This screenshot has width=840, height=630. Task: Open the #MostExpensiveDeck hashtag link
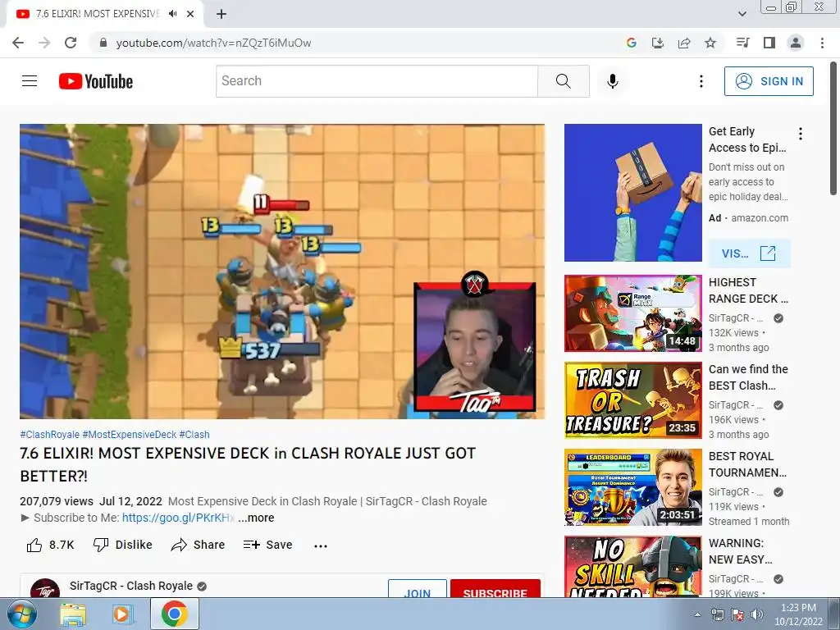point(129,435)
